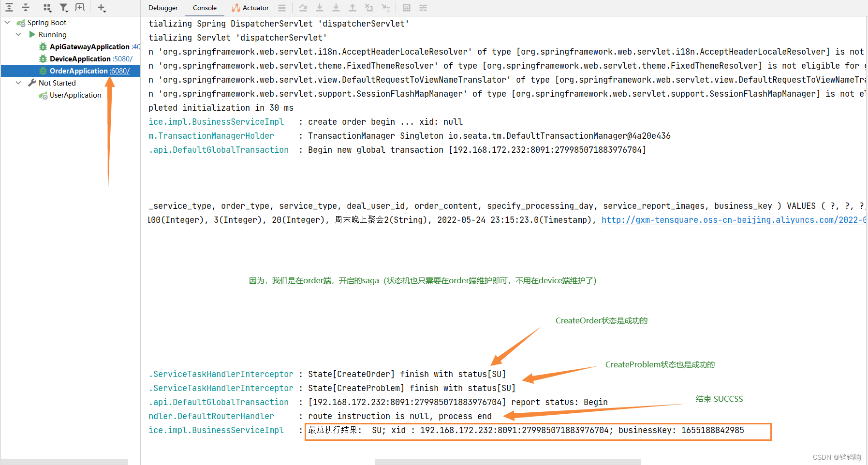Click the ApiGatewayApplication bug icon
This screenshot has width=868, height=465.
tap(43, 46)
